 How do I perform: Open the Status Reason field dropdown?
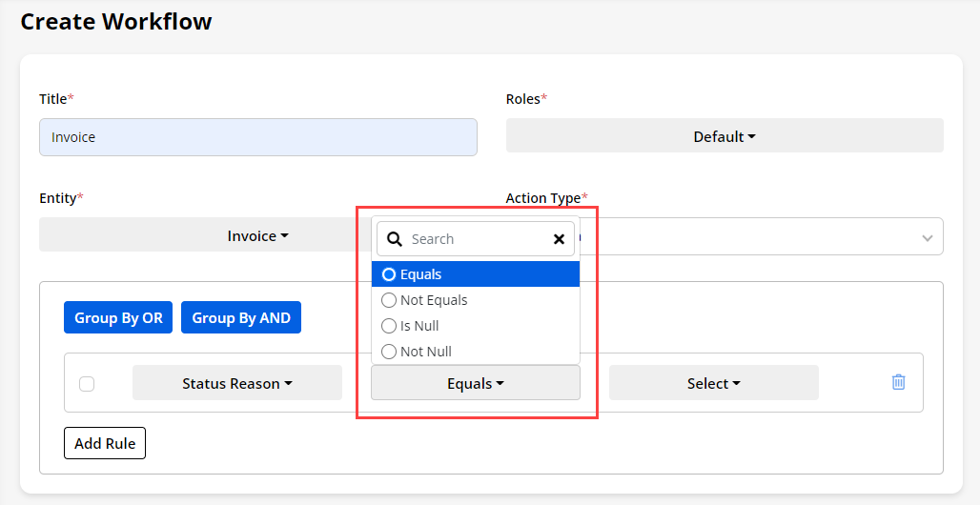tap(236, 383)
